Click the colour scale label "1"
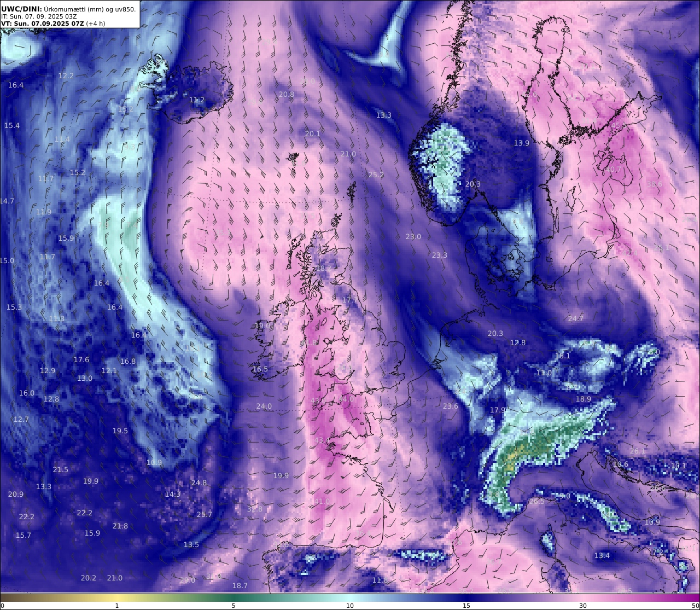The image size is (700, 610). pos(116,606)
